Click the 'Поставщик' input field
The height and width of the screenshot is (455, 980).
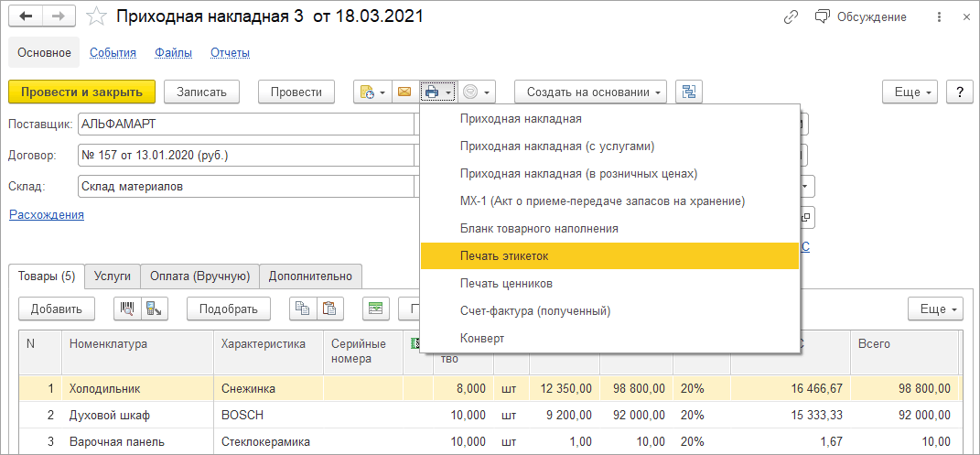(247, 123)
